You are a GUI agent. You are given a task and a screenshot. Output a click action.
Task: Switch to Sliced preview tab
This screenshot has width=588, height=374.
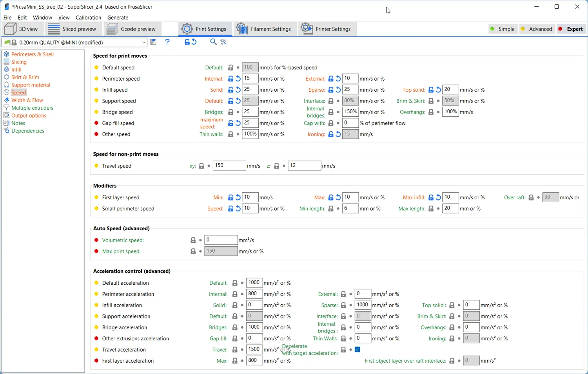[73, 29]
